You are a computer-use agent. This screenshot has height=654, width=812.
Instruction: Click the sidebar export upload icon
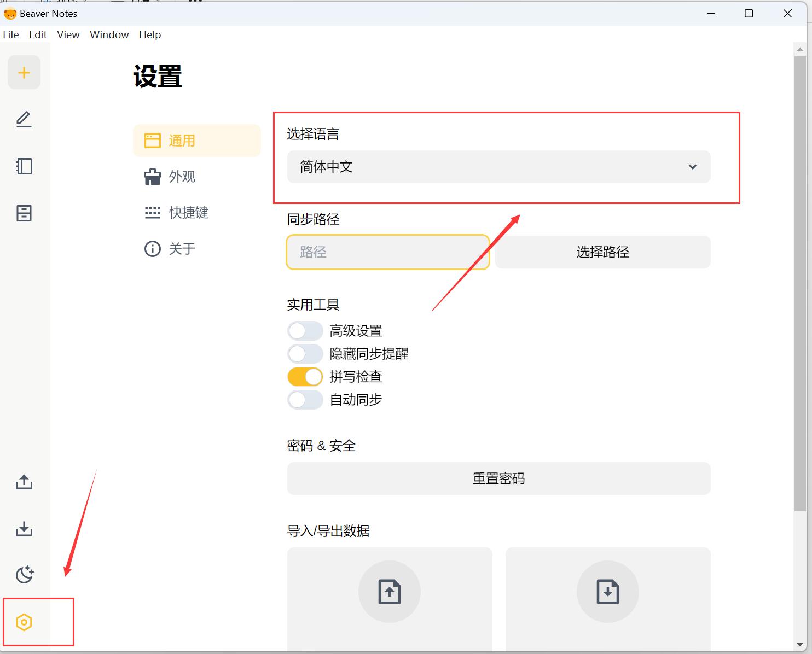point(24,482)
